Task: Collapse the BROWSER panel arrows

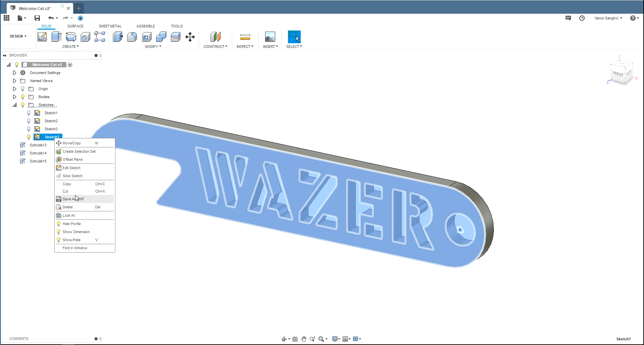Action: click(x=5, y=55)
